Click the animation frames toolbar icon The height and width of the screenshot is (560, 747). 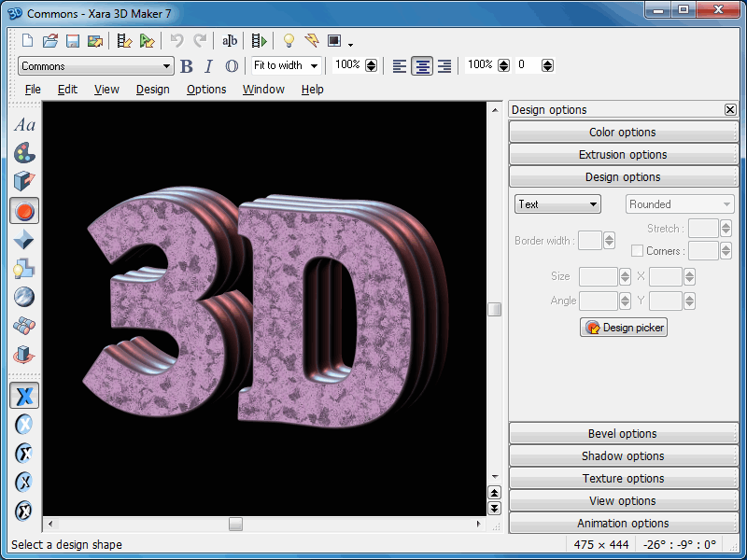pos(259,41)
